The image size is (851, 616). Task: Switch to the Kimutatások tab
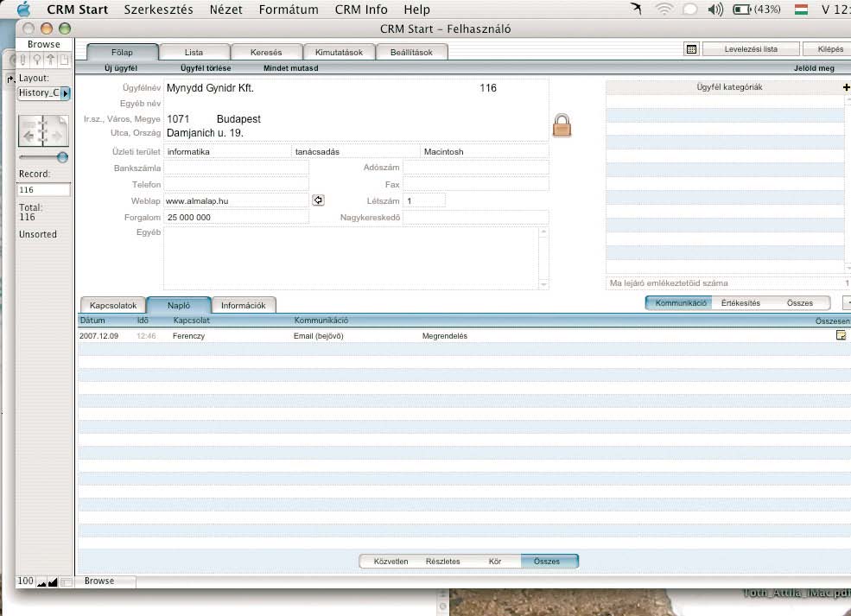339,52
